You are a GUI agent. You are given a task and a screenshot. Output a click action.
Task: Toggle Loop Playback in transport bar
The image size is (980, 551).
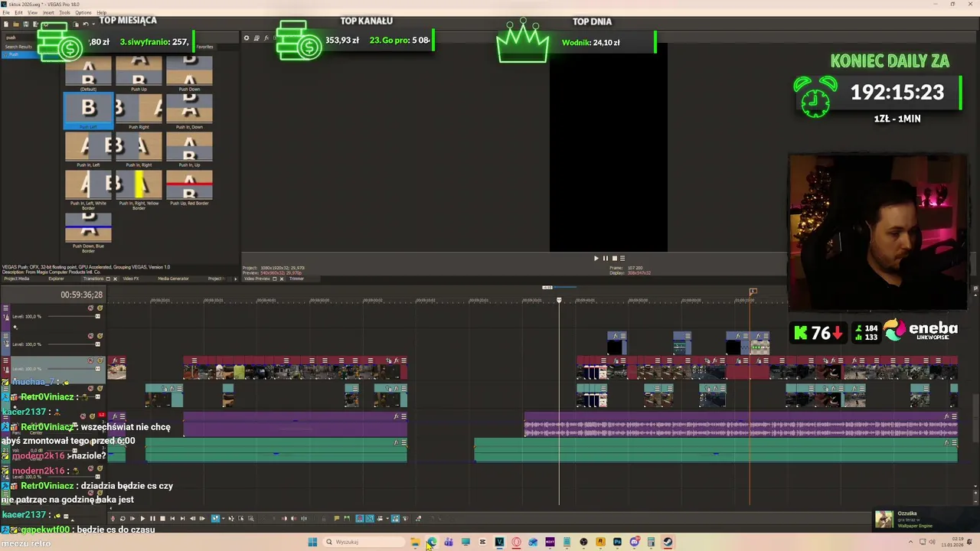click(122, 518)
